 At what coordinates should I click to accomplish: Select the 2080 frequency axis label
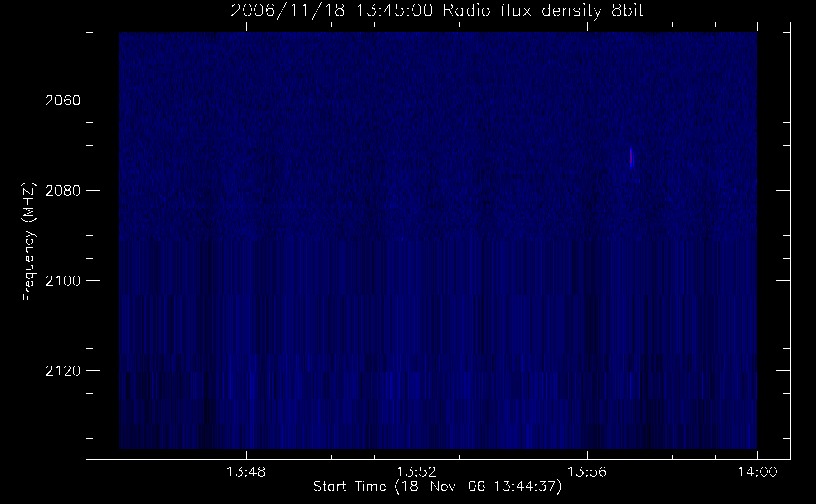(x=63, y=191)
